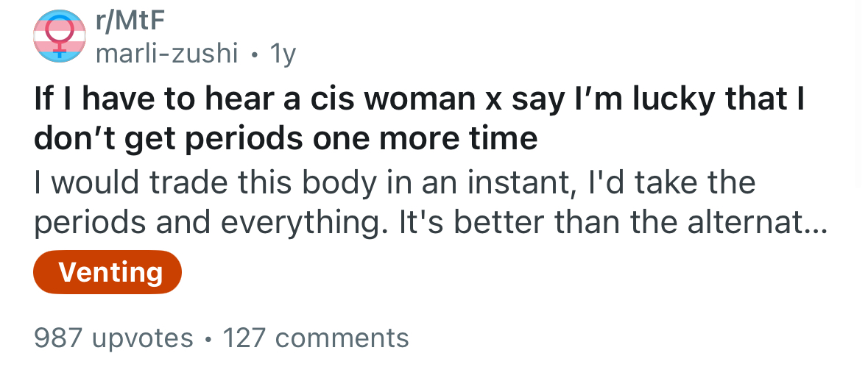This screenshot has width=868, height=367.
Task: Click the 'comments' label text
Action: point(342,338)
